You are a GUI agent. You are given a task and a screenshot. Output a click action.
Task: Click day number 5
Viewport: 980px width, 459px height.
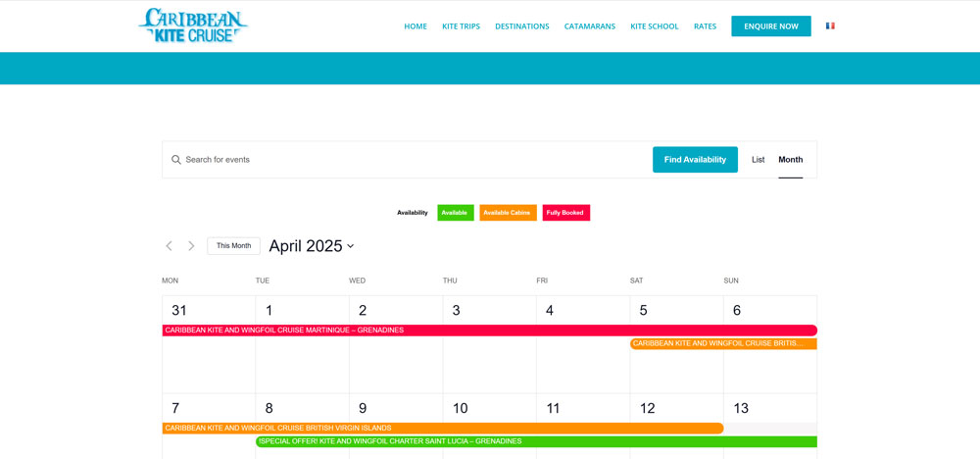click(x=643, y=310)
